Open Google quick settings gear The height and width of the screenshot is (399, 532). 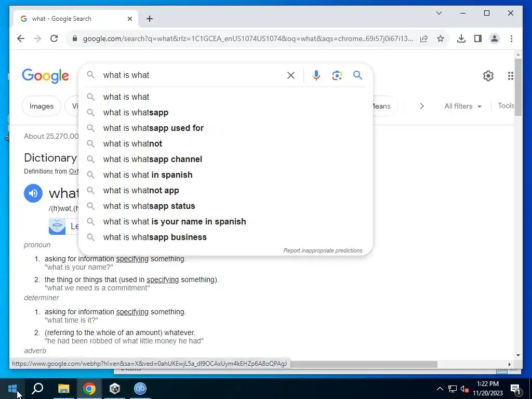tap(488, 76)
